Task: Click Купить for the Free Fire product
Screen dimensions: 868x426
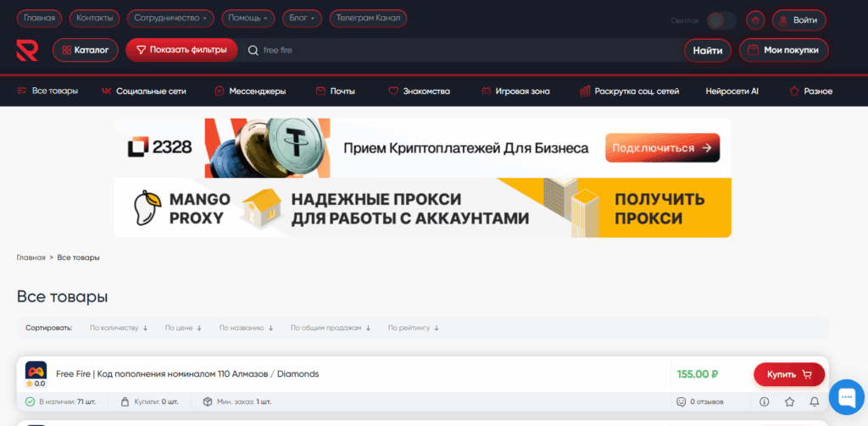Action: click(x=789, y=374)
